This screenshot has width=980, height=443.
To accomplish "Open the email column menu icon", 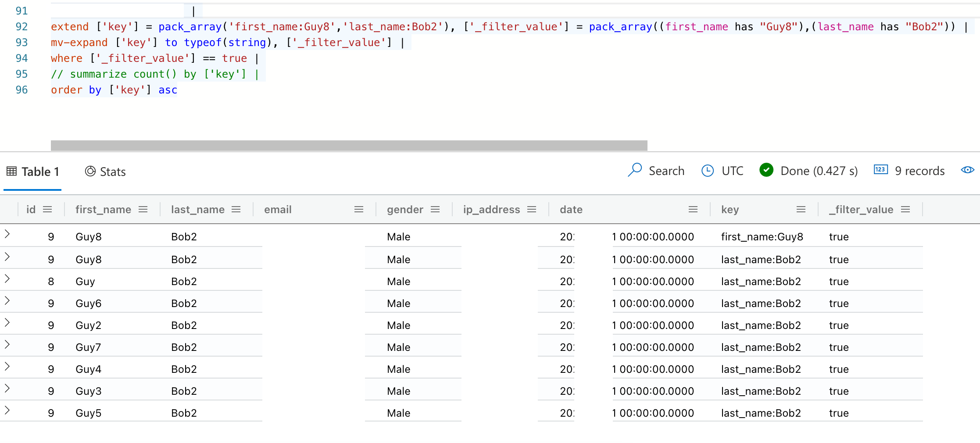I will tap(359, 209).
